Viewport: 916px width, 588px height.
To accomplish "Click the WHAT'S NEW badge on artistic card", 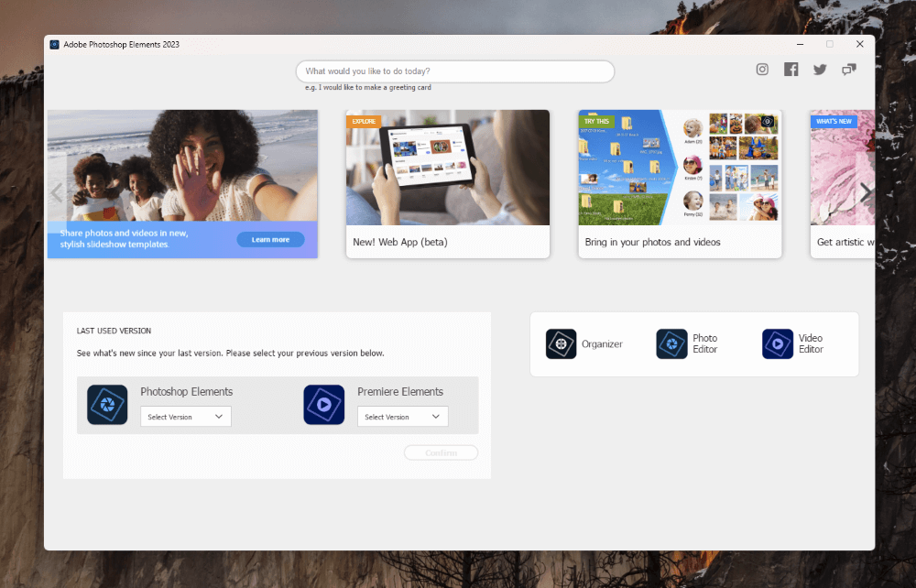I will click(x=834, y=122).
